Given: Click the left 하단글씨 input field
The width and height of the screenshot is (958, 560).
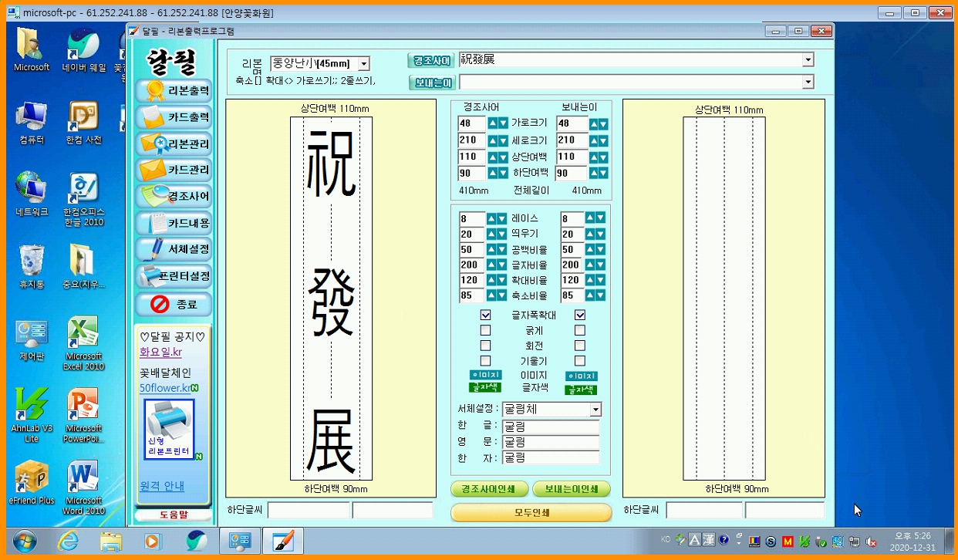Looking at the screenshot, I should (x=309, y=510).
